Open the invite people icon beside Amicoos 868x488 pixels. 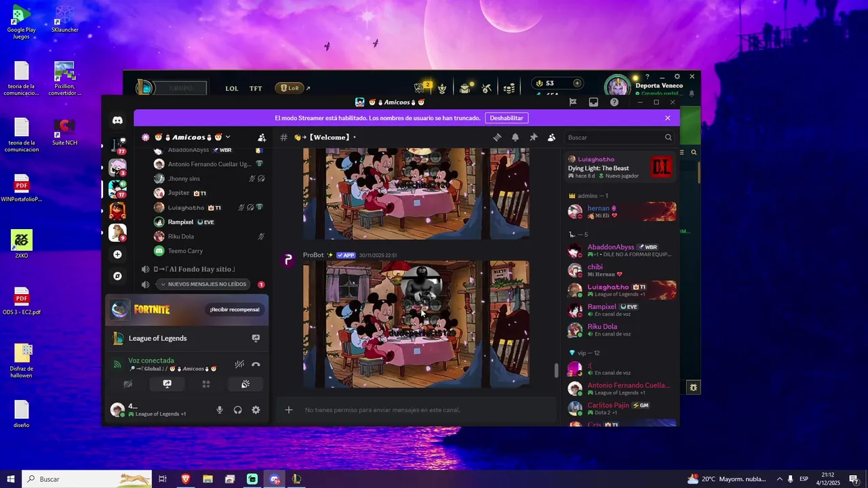pos(262,138)
